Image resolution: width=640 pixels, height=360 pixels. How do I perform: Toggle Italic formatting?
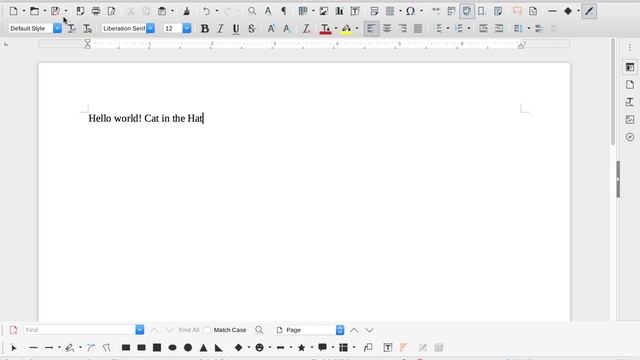point(220,29)
